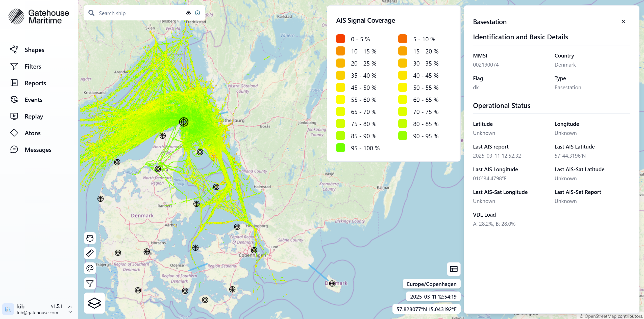Select the ruler measurement tool

click(x=90, y=253)
